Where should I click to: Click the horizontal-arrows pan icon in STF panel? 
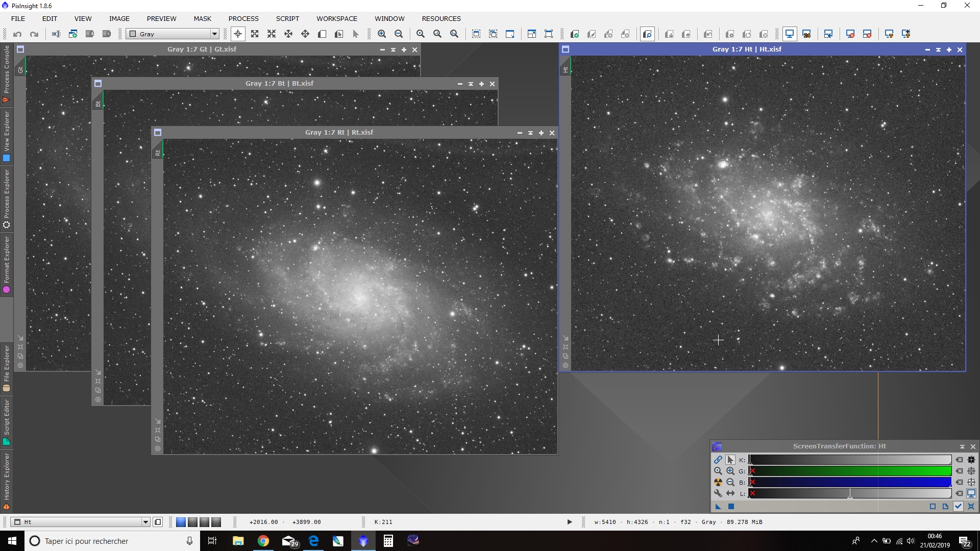tap(730, 493)
